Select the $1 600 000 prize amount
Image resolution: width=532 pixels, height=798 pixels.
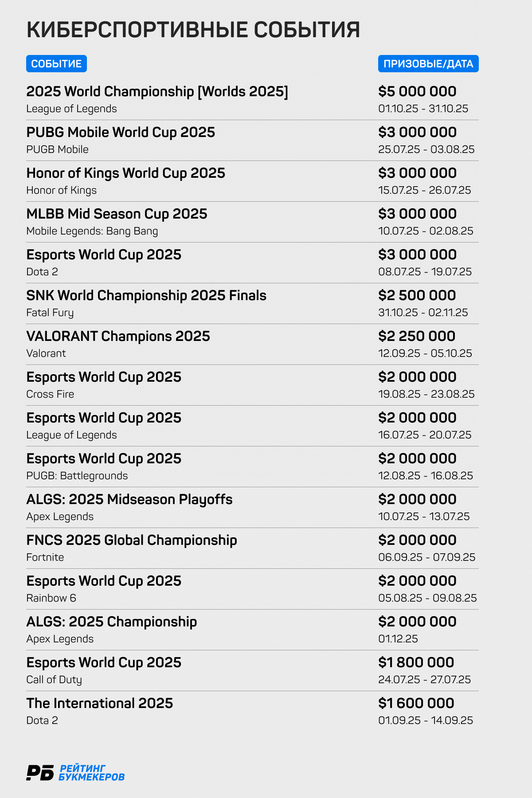(416, 704)
